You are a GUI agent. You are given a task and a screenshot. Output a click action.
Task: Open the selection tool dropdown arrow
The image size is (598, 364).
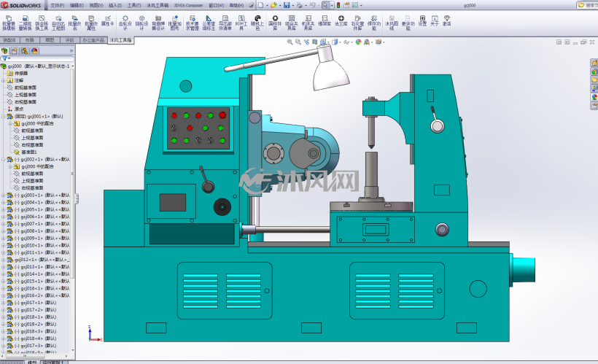(x=332, y=5)
